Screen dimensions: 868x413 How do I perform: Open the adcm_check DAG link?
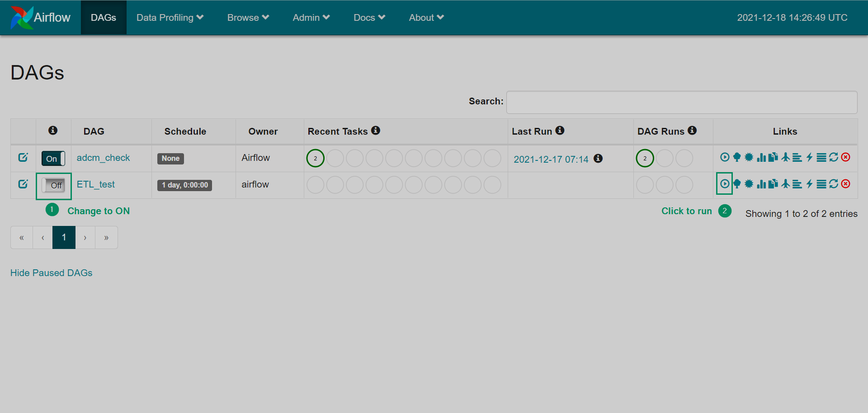[x=103, y=158]
